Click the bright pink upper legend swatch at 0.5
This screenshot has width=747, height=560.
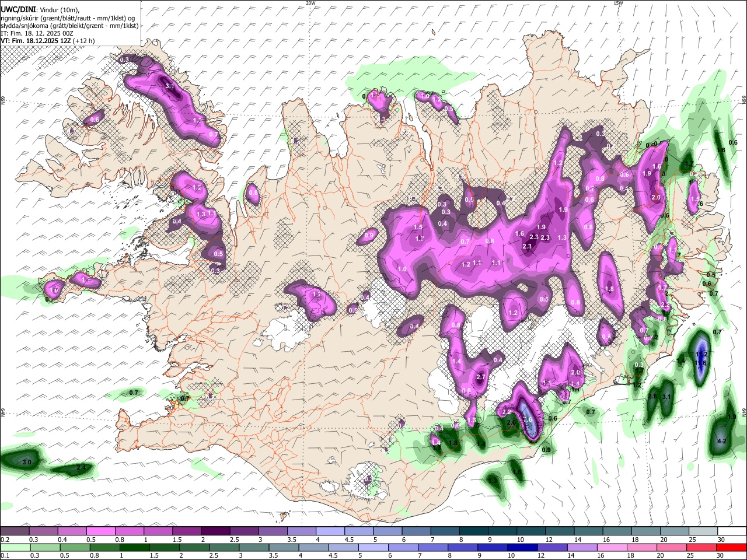tap(100, 531)
